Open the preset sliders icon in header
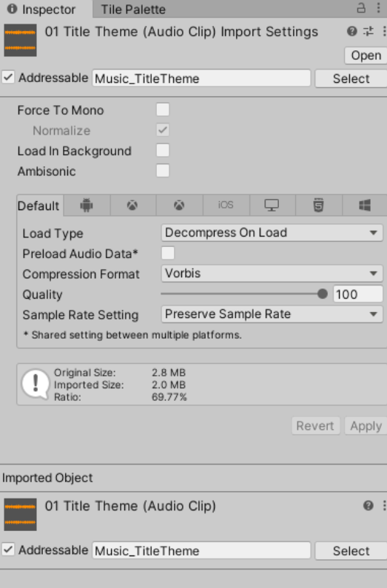 coord(369,31)
